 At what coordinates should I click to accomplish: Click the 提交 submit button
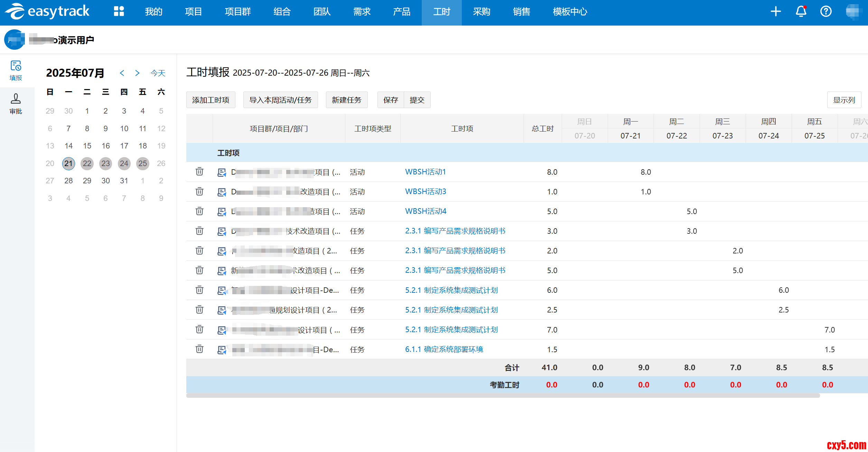click(417, 100)
